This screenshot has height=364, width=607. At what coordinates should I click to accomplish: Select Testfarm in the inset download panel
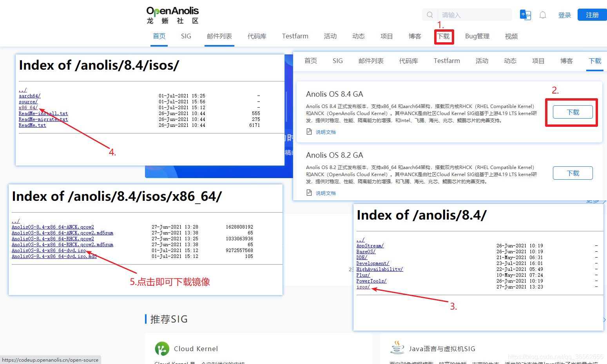pyautogui.click(x=447, y=61)
